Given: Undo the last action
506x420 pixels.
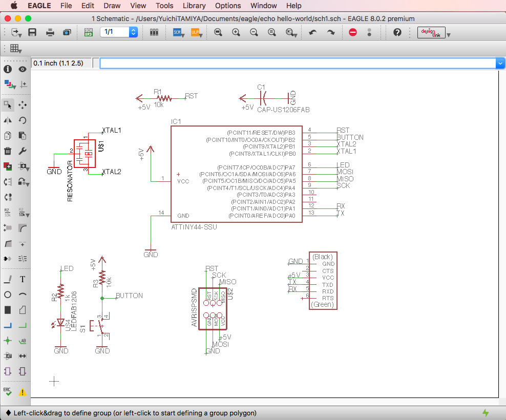Looking at the screenshot, I should click(x=313, y=32).
